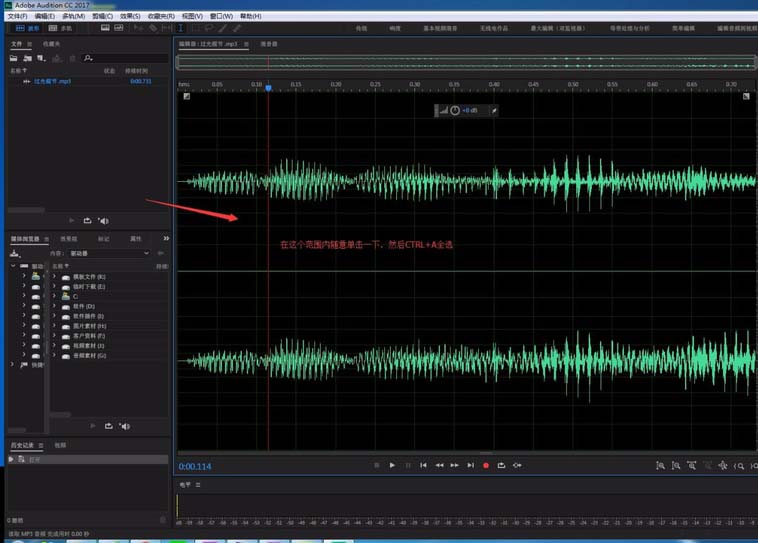Click the red Record button
The image size is (758, 543).
(x=486, y=465)
